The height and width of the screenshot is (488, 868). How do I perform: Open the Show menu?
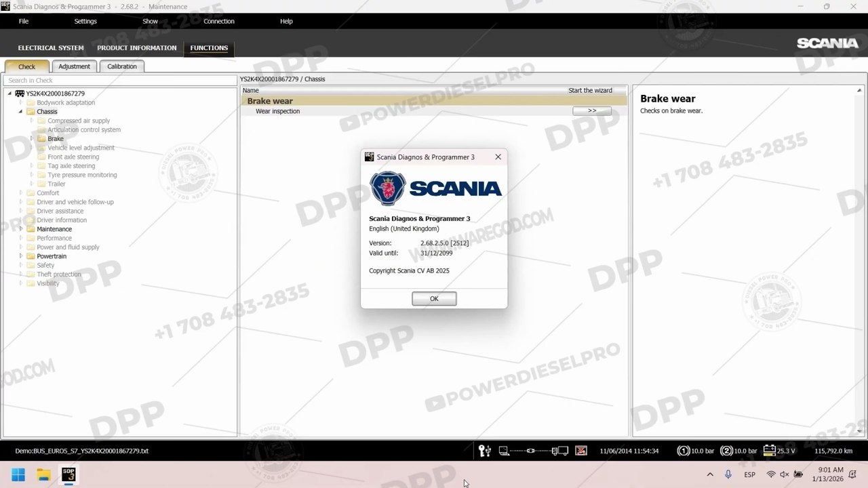point(150,21)
